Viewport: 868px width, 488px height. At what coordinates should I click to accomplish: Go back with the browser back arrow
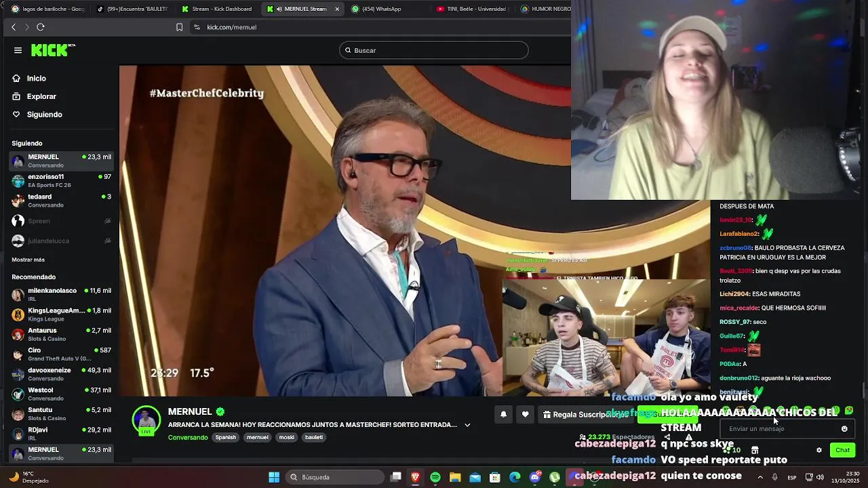click(x=14, y=27)
